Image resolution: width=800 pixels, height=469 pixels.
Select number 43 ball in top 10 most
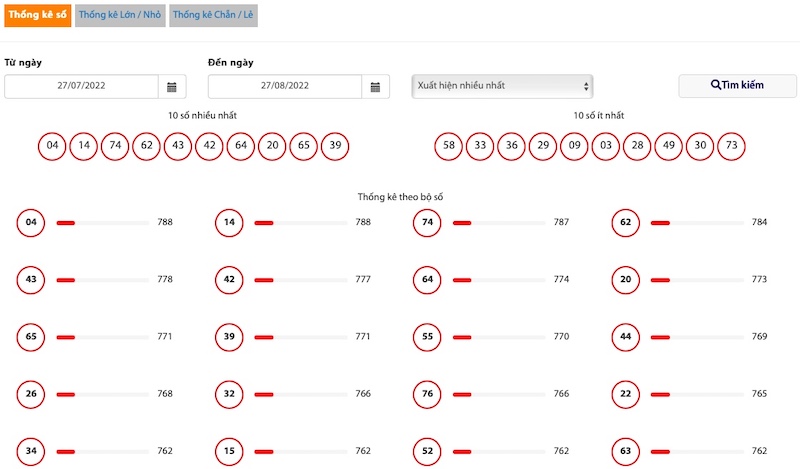178,146
